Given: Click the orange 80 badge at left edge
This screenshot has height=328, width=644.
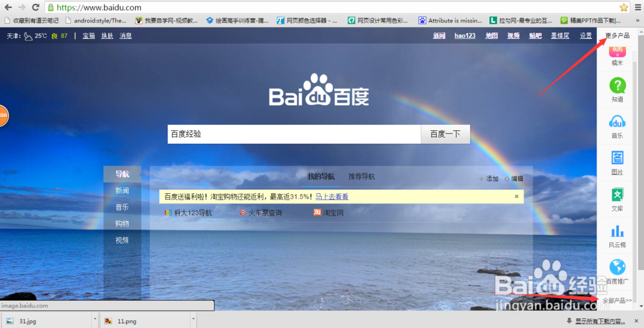Looking at the screenshot, I should coord(3,115).
